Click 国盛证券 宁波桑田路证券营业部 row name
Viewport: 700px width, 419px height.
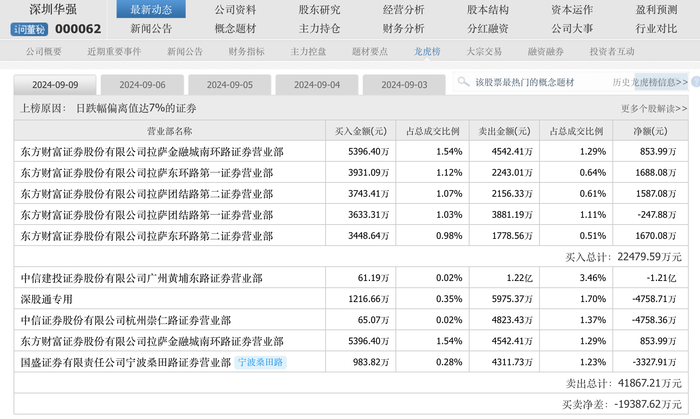point(125,362)
